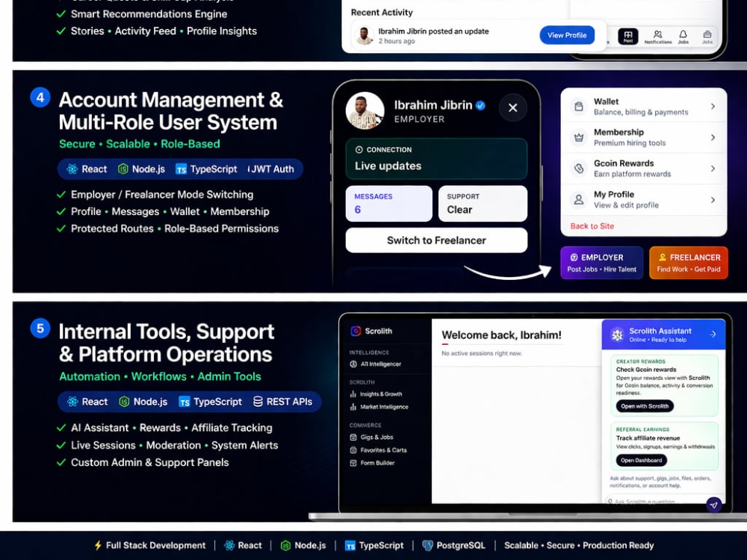This screenshot has height=560, width=747.
Task: Select the orange Freelancer role card
Action: 689,263
